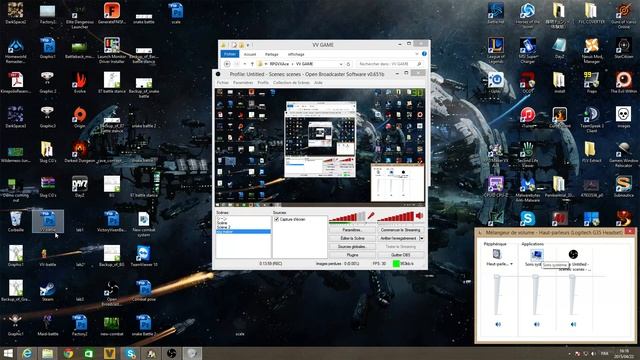Select Subnautica desktop icon

(x=623, y=187)
